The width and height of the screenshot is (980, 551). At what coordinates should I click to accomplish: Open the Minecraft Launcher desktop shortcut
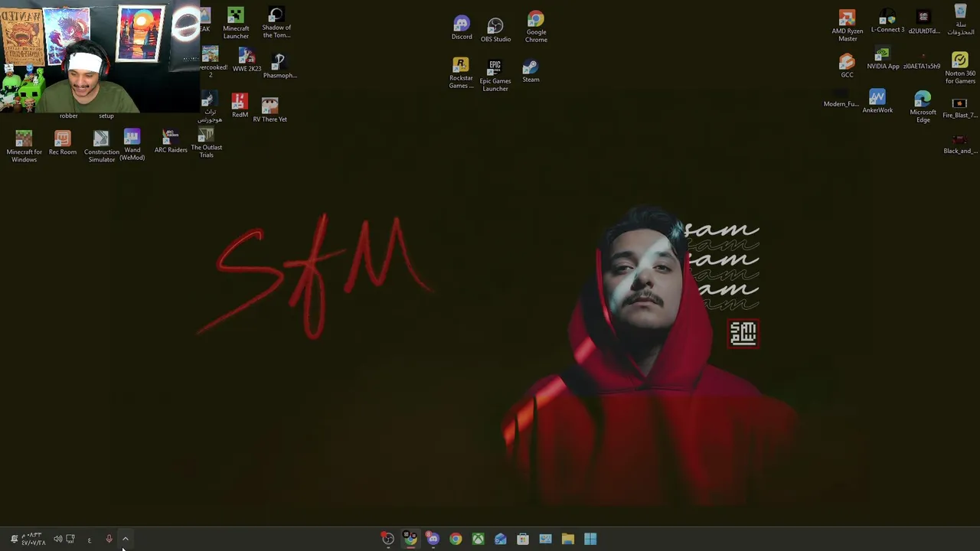(x=236, y=23)
